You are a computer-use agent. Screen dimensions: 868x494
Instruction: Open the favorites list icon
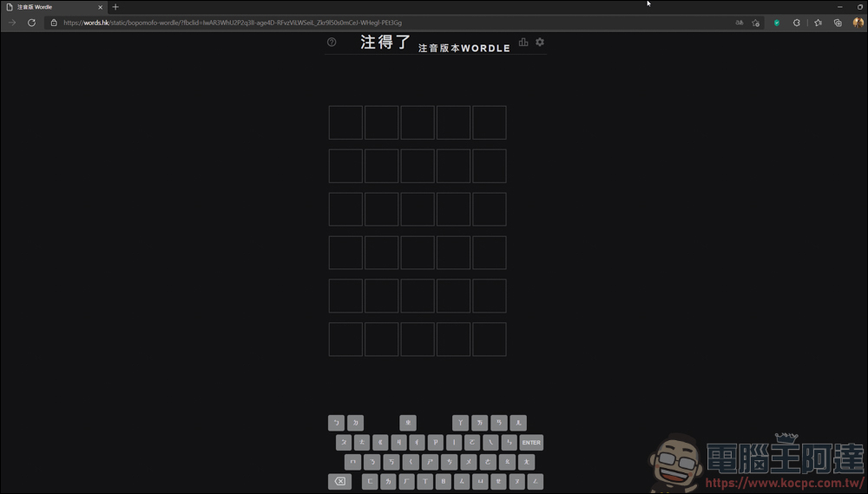819,23
